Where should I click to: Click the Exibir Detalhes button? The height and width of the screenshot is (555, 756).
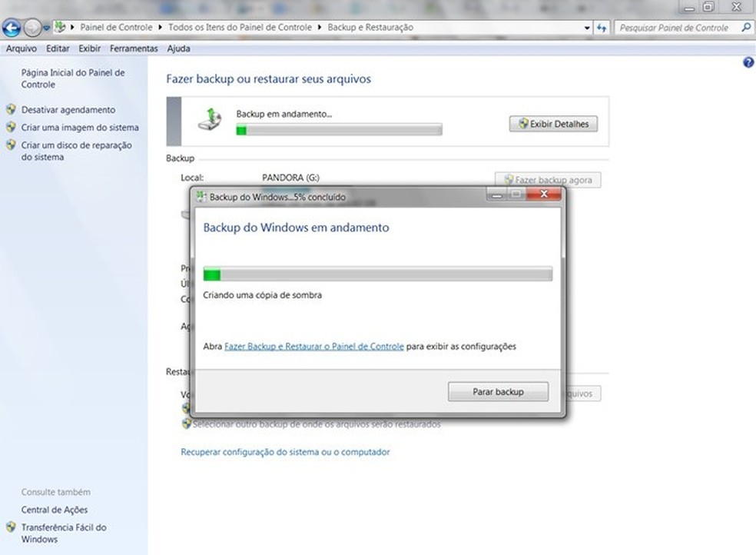pos(553,124)
